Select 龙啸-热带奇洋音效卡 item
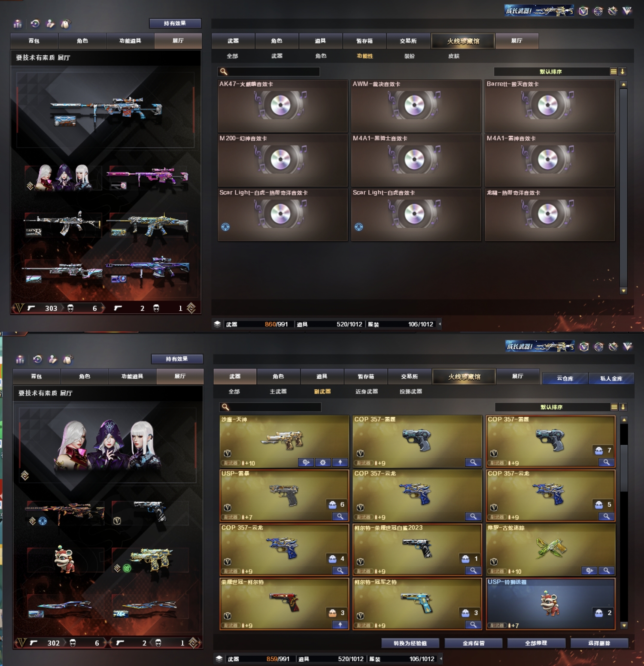 click(x=550, y=215)
